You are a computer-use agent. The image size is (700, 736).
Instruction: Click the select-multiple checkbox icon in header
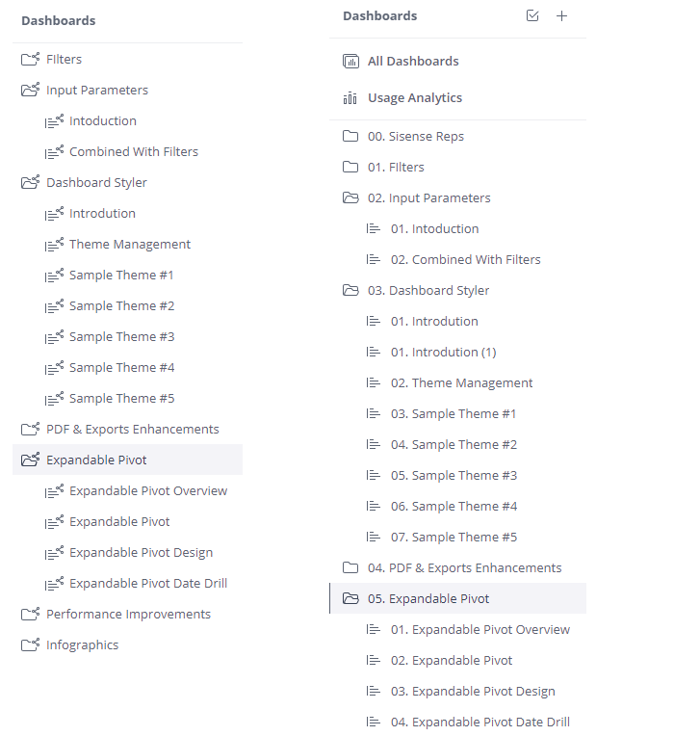click(x=532, y=16)
